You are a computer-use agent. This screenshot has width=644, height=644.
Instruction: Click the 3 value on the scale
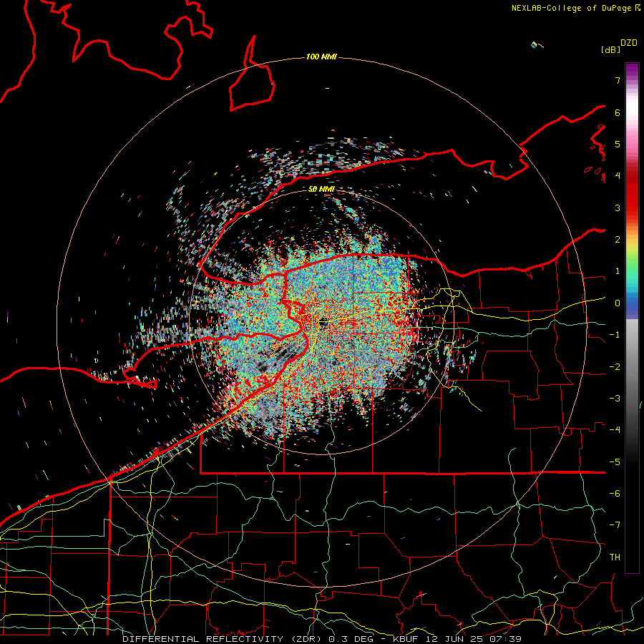pyautogui.click(x=618, y=208)
